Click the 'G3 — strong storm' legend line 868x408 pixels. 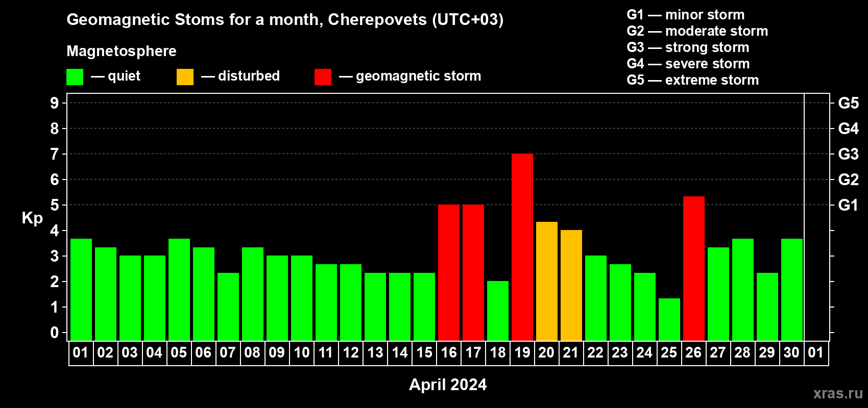pyautogui.click(x=688, y=47)
